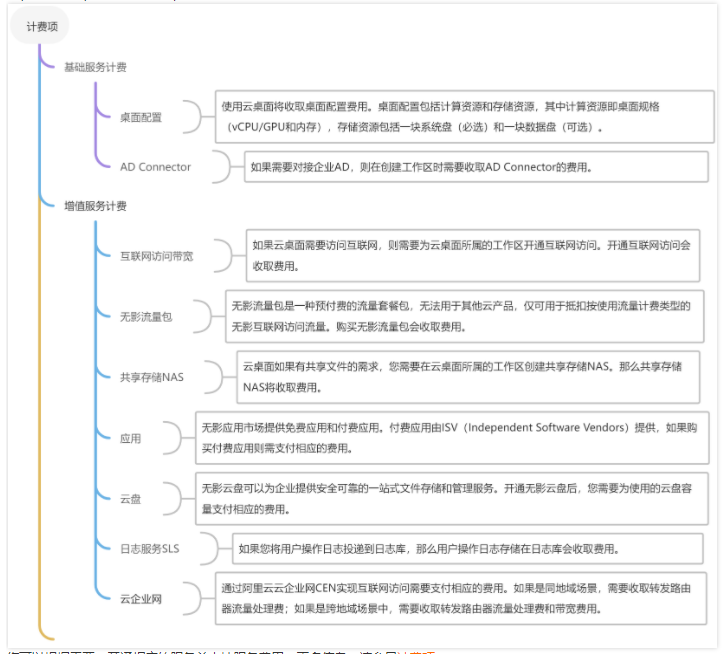This screenshot has width=725, height=654.
Task: Click the description box starting 如果您将用户操作日志投递
Action: coord(468,549)
